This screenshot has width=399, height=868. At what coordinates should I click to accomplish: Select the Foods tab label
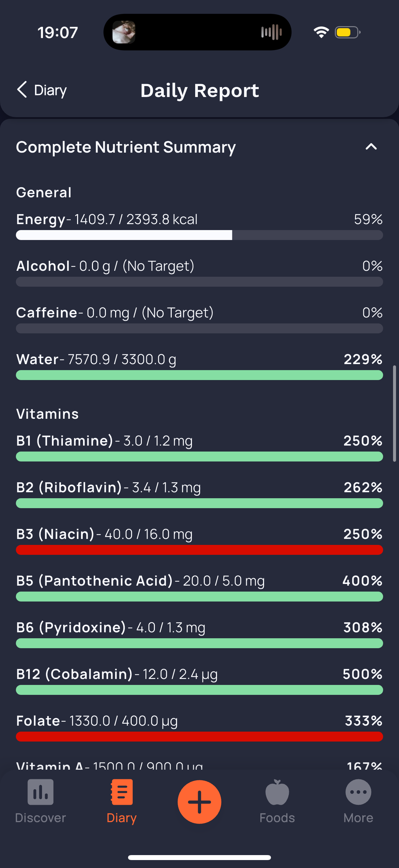click(x=277, y=818)
